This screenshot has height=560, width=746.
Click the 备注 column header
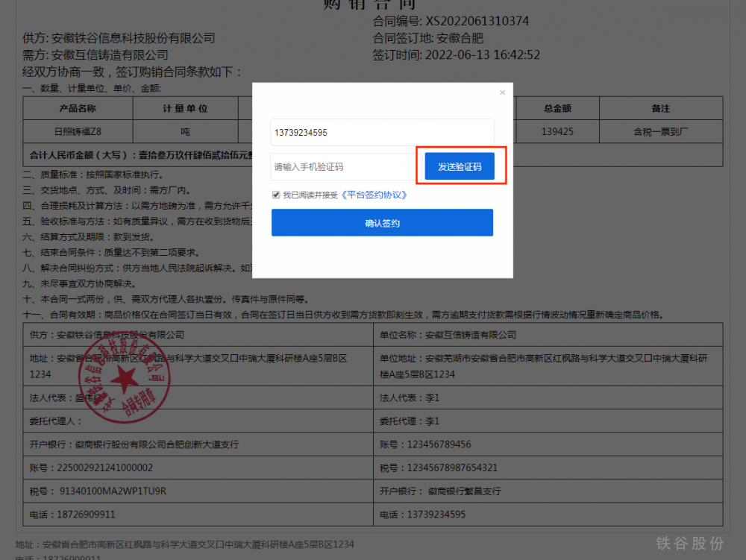[660, 108]
